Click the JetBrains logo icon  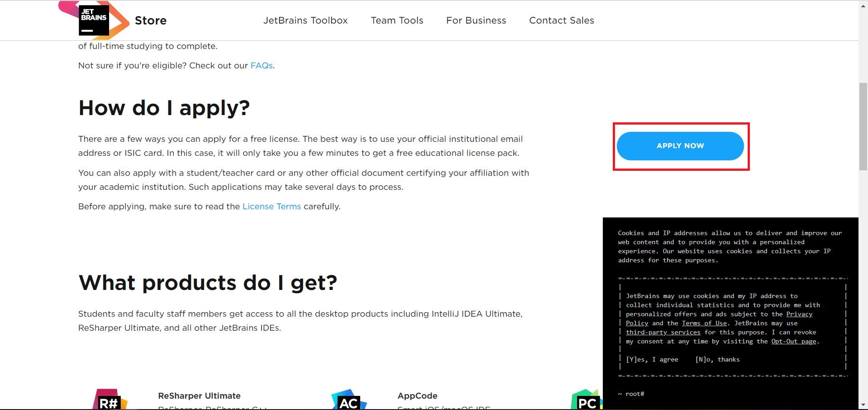94,20
